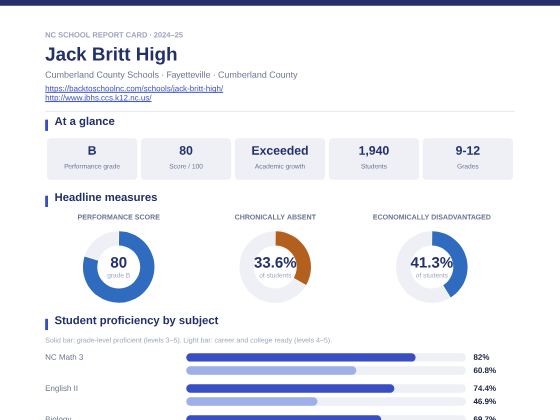560x420 pixels.
Task: Click the 46.9% value for English II
Action: [x=485, y=401]
